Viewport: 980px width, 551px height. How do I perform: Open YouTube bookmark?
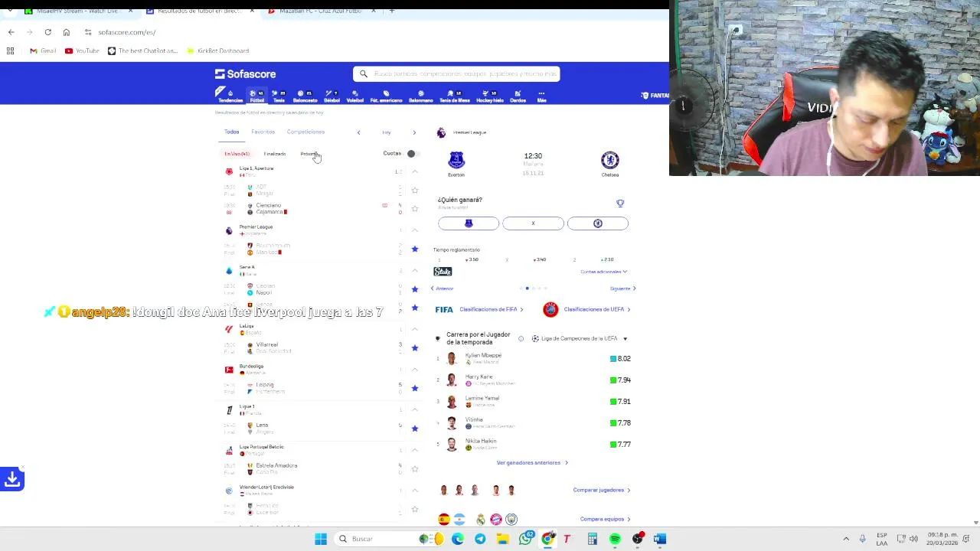tap(82, 51)
